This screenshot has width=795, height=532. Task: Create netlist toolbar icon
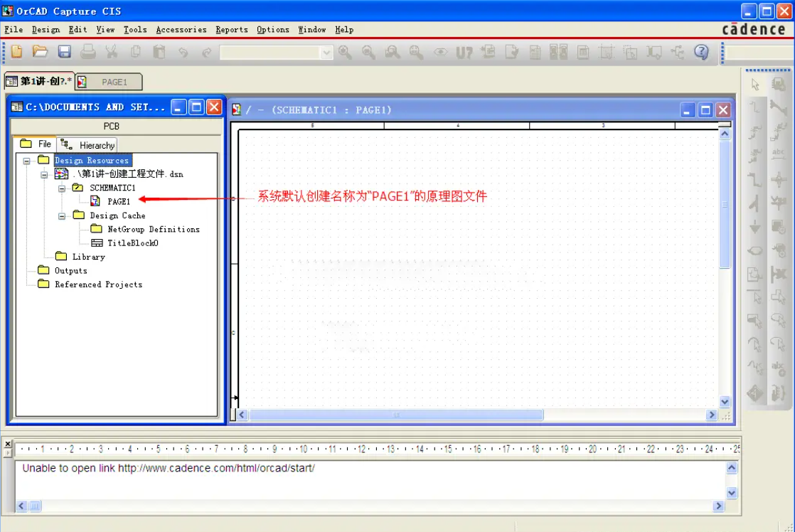(535, 52)
